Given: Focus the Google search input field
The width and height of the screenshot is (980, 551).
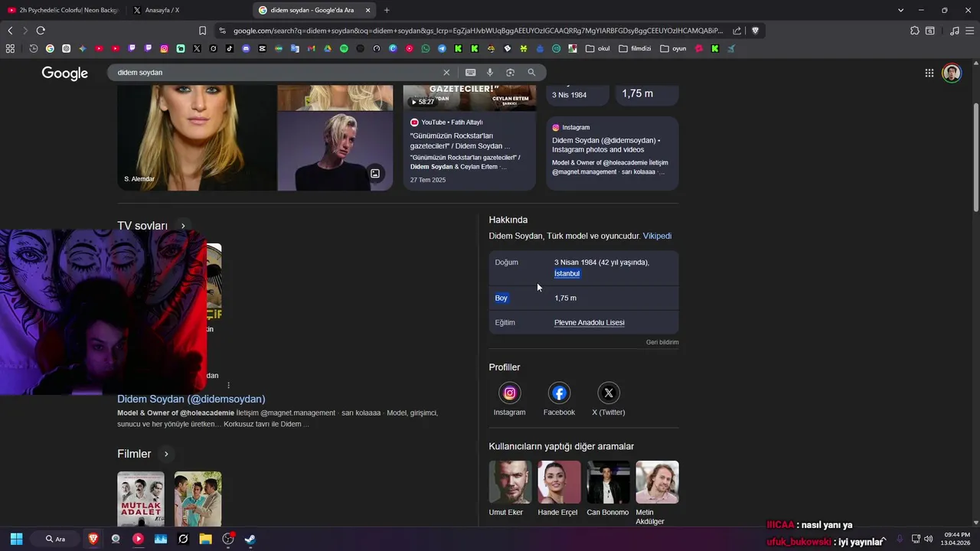Looking at the screenshot, I should pyautogui.click(x=276, y=72).
